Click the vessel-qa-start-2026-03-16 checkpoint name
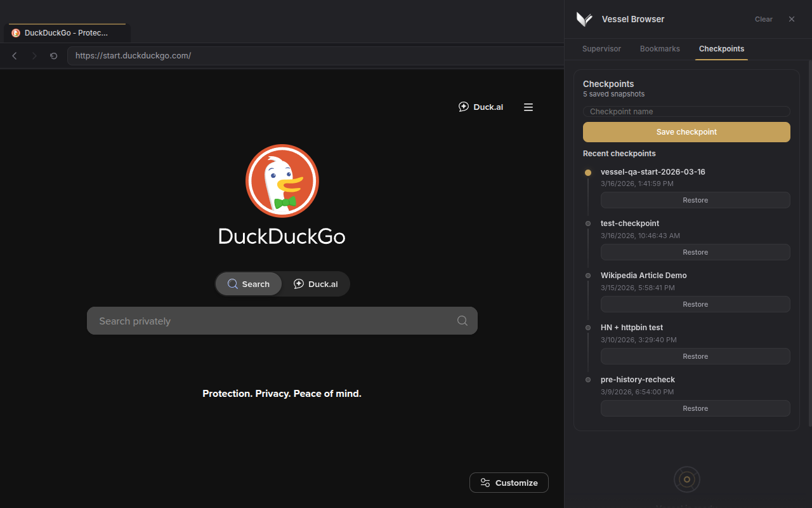Viewport: 812px width, 508px height. click(x=653, y=172)
